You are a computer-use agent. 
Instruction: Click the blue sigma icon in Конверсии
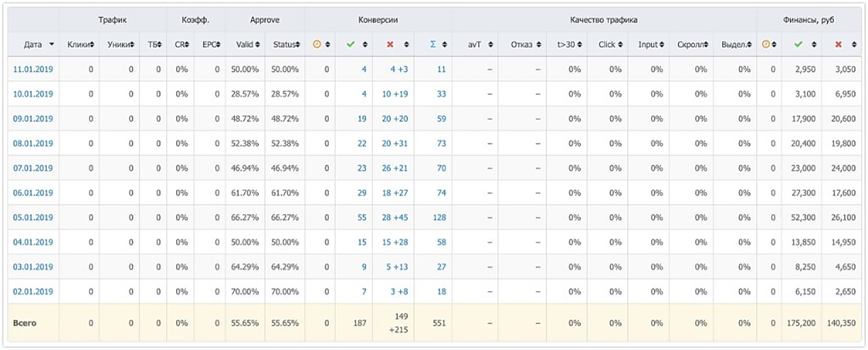[x=433, y=45]
